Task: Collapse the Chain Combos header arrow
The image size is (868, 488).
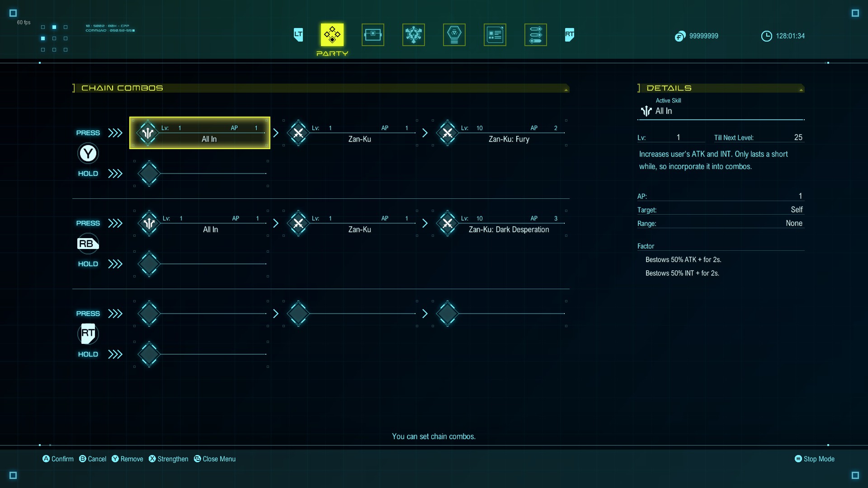Action: coord(566,90)
